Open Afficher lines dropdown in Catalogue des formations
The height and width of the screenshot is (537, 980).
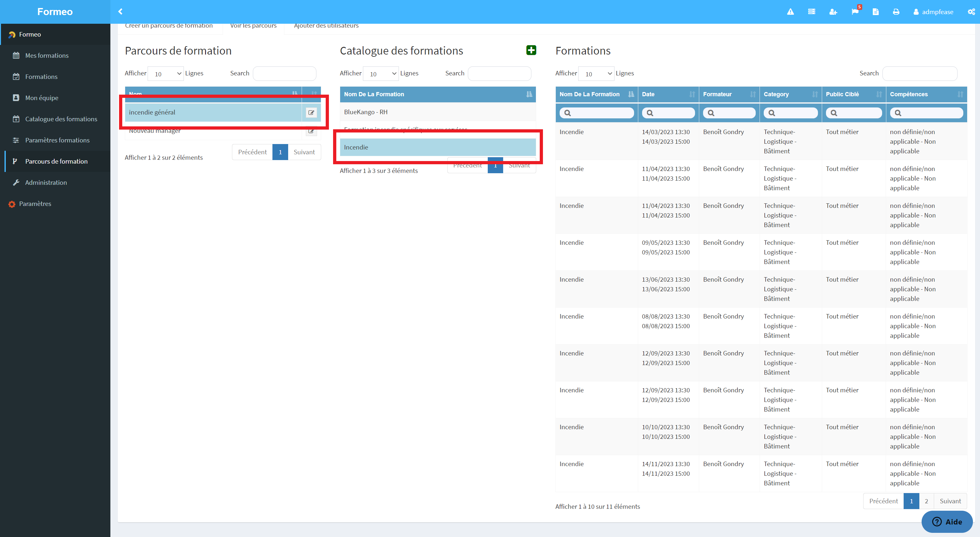381,74
